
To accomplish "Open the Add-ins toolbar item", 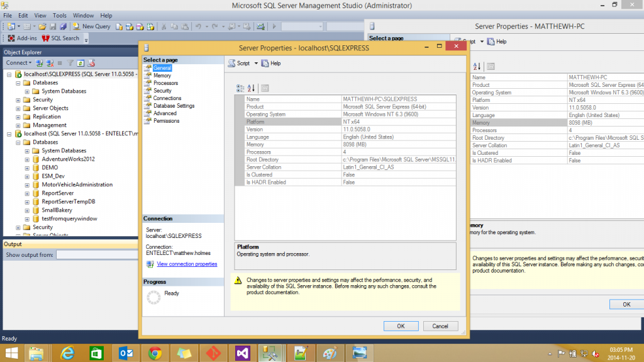I will click(x=23, y=38).
